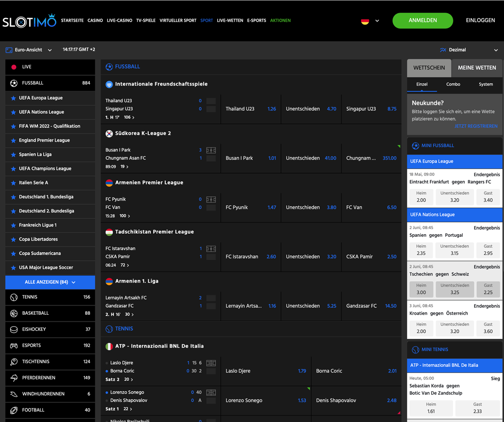This screenshot has height=422, width=504.
Task: Click the Mini Fussball header icon
Action: click(415, 146)
